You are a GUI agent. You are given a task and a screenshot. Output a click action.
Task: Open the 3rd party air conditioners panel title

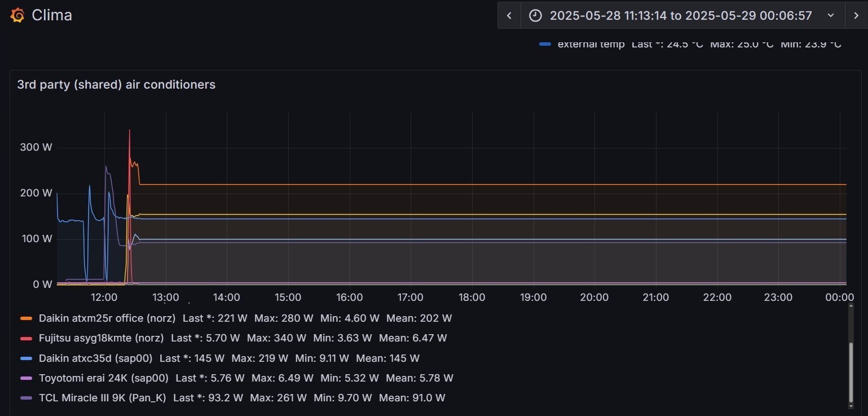tap(116, 85)
